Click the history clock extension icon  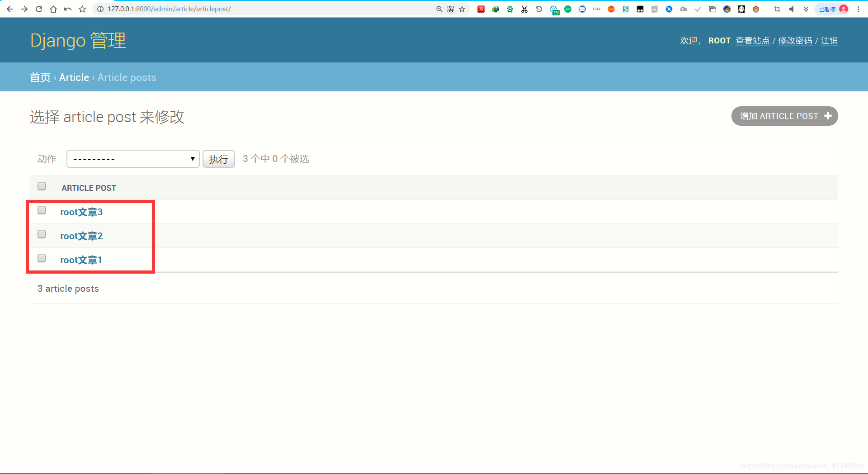[539, 9]
